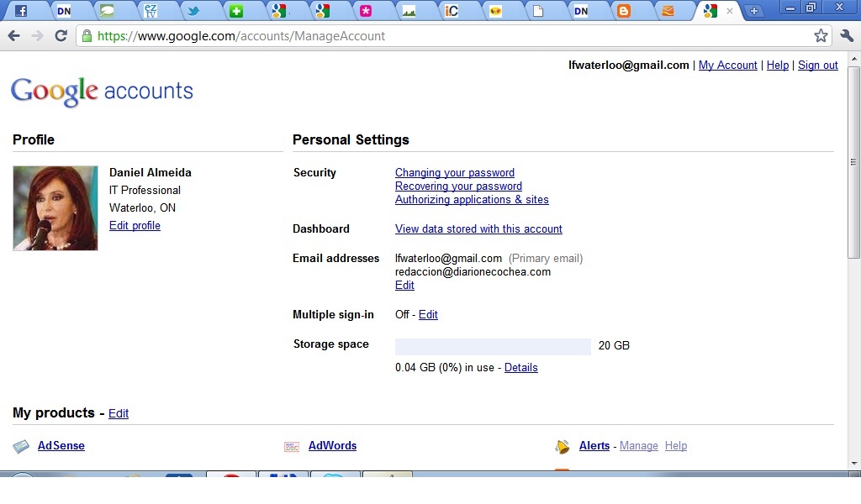This screenshot has width=861, height=504.
Task: Click the profile photo thumbnail
Action: (x=55, y=208)
